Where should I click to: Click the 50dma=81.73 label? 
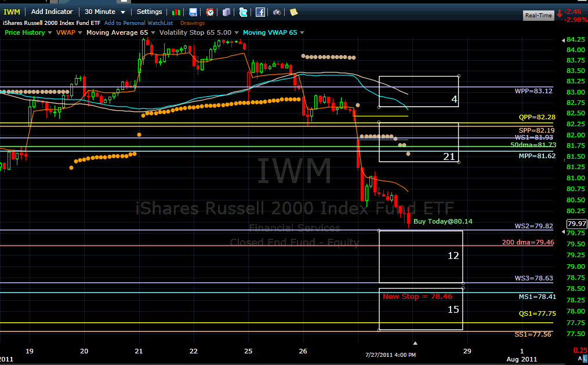tap(533, 145)
